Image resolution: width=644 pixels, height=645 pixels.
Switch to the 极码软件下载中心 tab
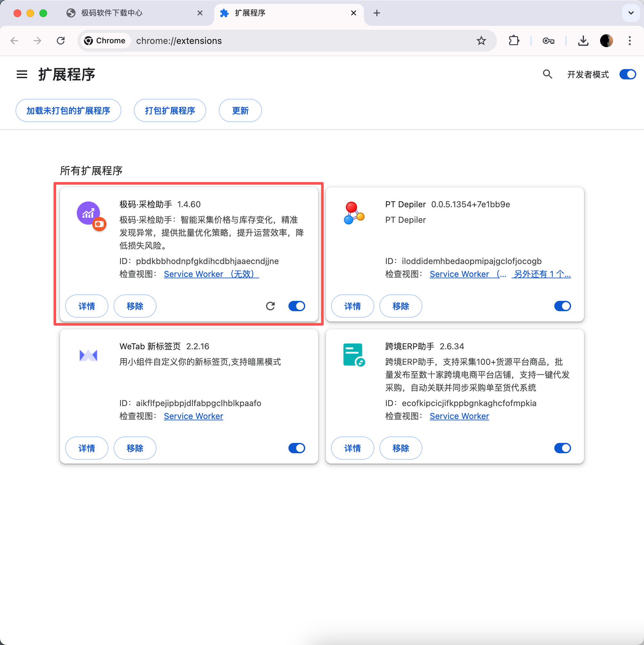coord(112,13)
